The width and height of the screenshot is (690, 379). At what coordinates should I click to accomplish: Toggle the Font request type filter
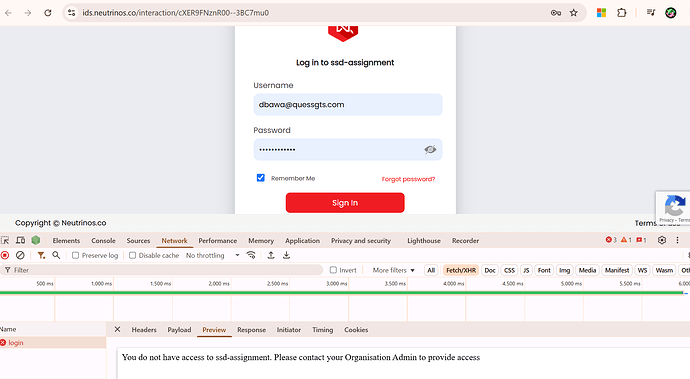[544, 270]
